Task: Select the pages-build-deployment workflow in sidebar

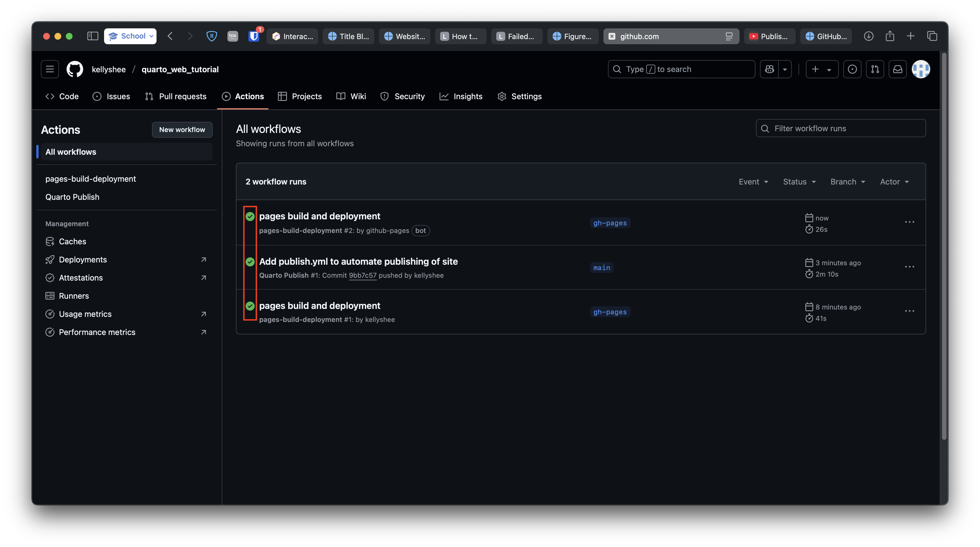Action: pos(90,179)
